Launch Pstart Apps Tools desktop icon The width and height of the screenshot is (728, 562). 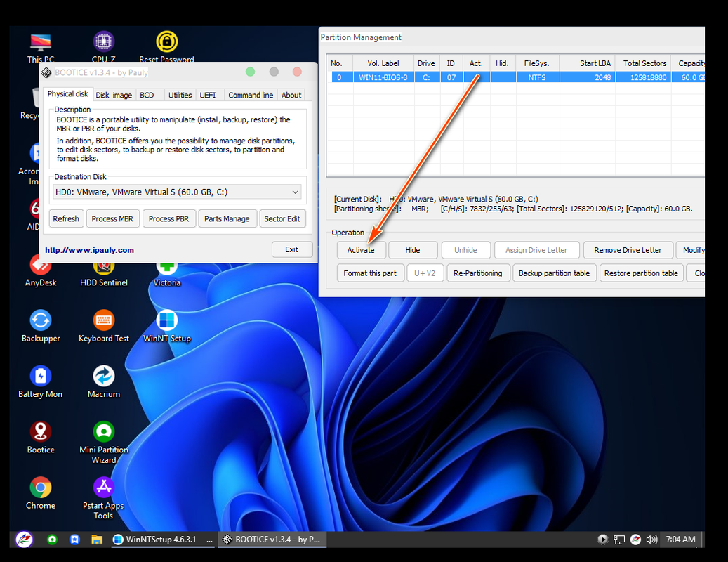103,498
